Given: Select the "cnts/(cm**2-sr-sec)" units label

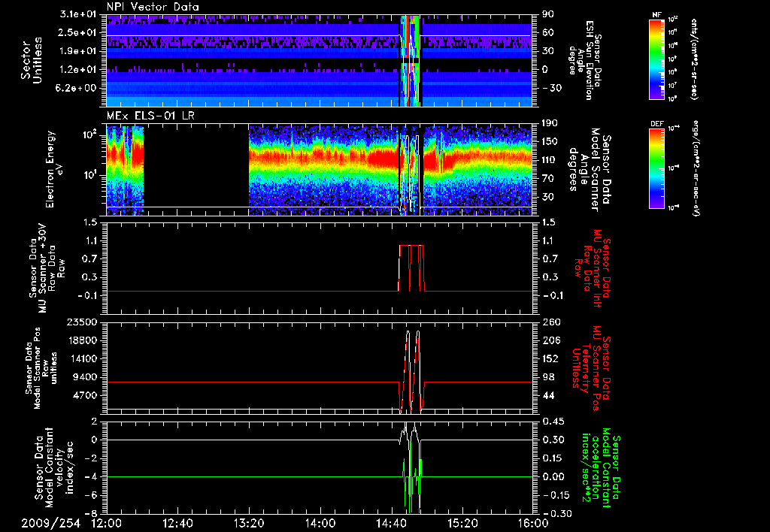Looking at the screenshot, I should [693, 59].
